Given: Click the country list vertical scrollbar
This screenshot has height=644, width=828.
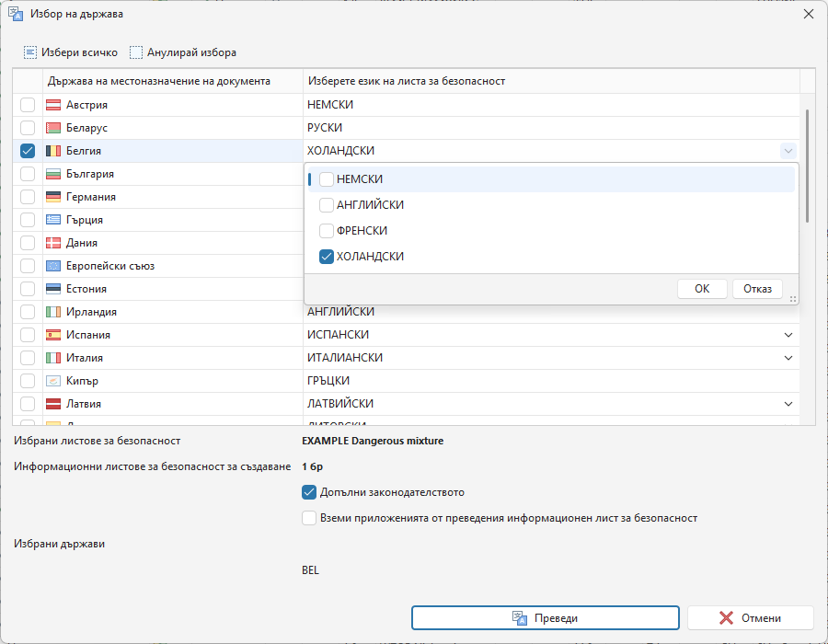Looking at the screenshot, I should (x=807, y=166).
